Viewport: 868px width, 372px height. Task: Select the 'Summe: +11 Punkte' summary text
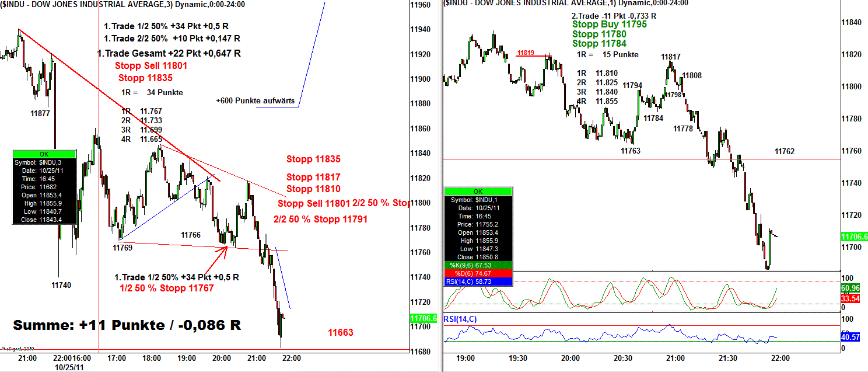127,325
